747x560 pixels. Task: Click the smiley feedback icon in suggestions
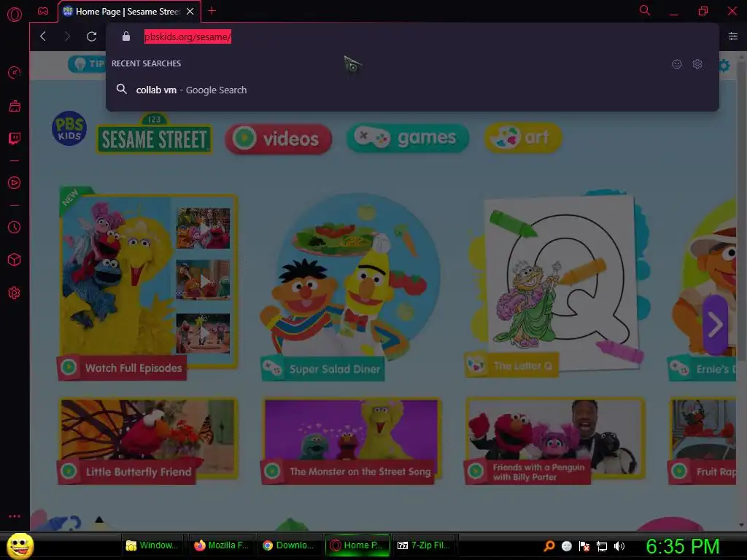(676, 64)
